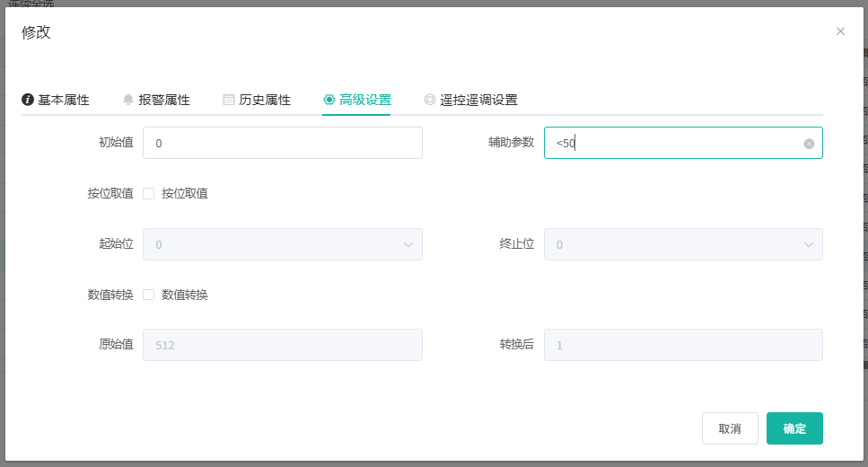Click the icon beside 遥控遥调设置
This screenshot has height=467, width=868.
coord(430,100)
